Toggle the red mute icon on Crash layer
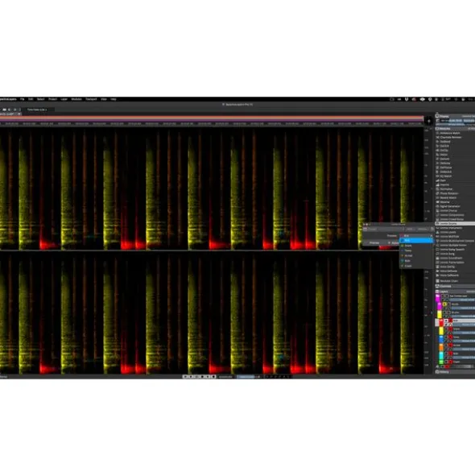Viewport: 475px width, 476px height. (450, 362)
